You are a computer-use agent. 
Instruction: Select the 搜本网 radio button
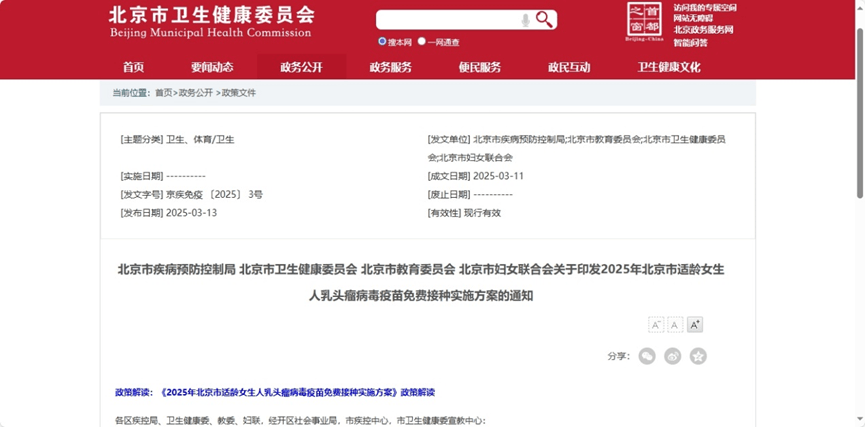382,42
